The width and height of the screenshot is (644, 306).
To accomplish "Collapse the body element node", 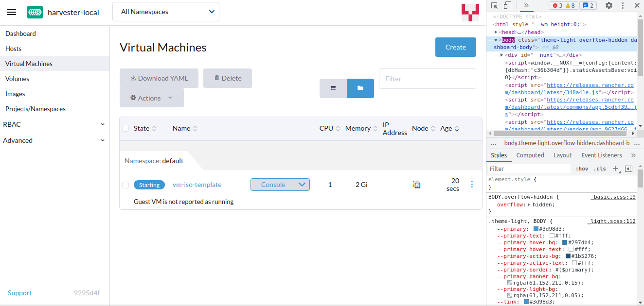I will [496, 40].
